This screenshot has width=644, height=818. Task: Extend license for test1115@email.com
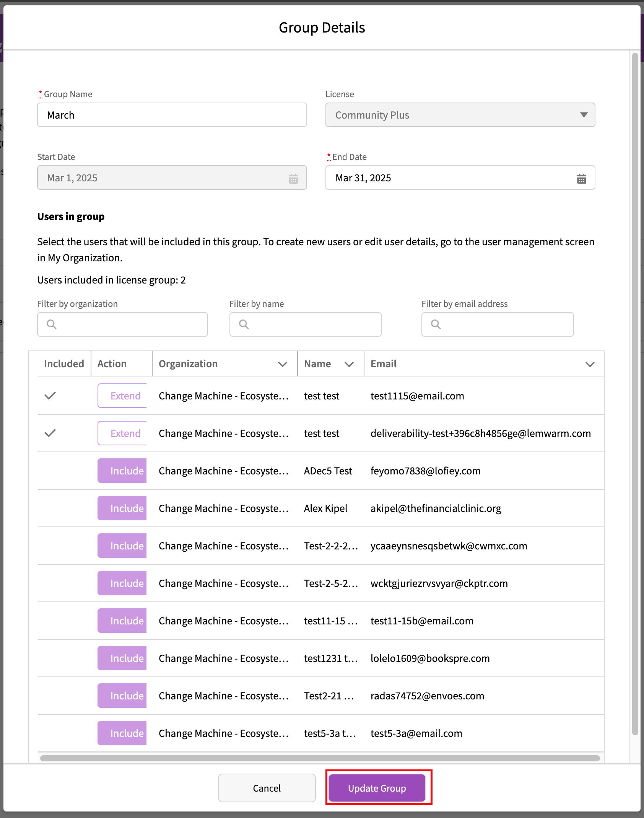pos(122,396)
